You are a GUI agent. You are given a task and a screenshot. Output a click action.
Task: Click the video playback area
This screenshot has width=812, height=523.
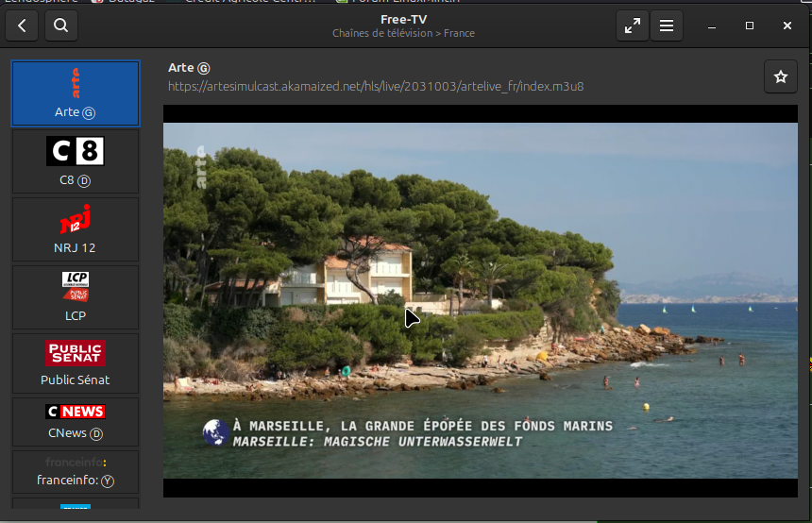[481, 283]
